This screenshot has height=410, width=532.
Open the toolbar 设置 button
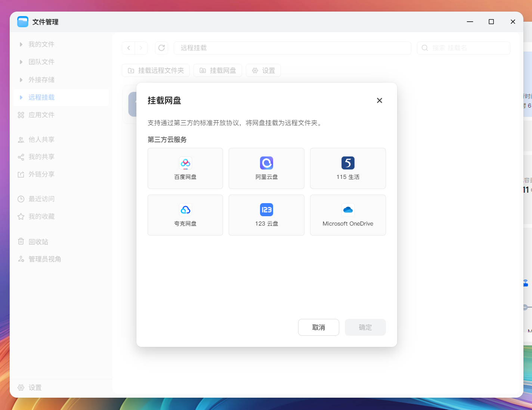263,71
